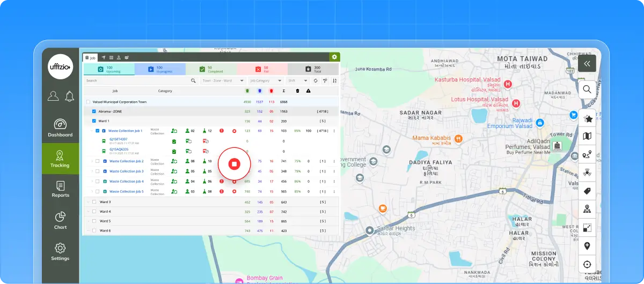Open the Dashboard sidebar section
The image size is (644, 284).
click(60, 128)
